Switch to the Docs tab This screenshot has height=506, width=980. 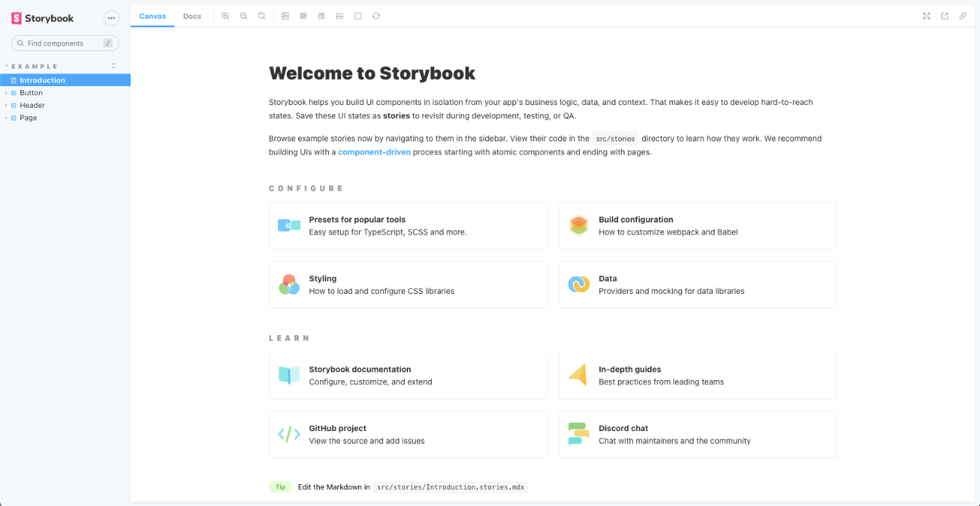192,16
